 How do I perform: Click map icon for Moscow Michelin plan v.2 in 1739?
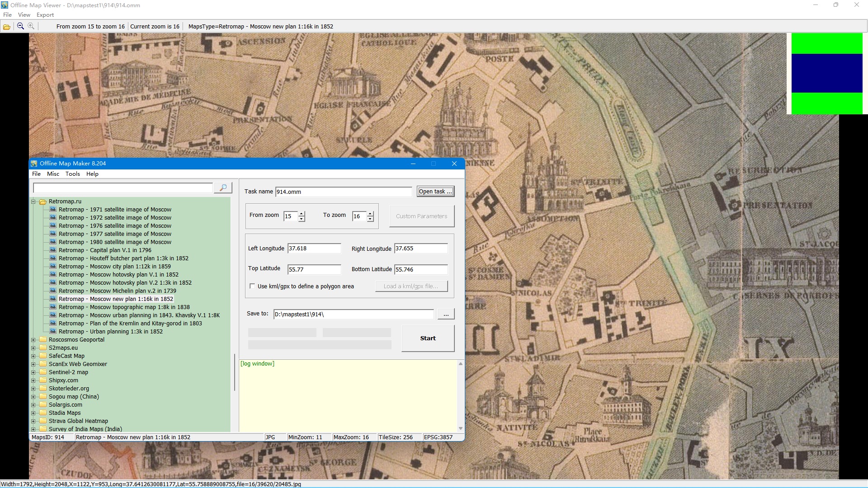click(x=53, y=291)
